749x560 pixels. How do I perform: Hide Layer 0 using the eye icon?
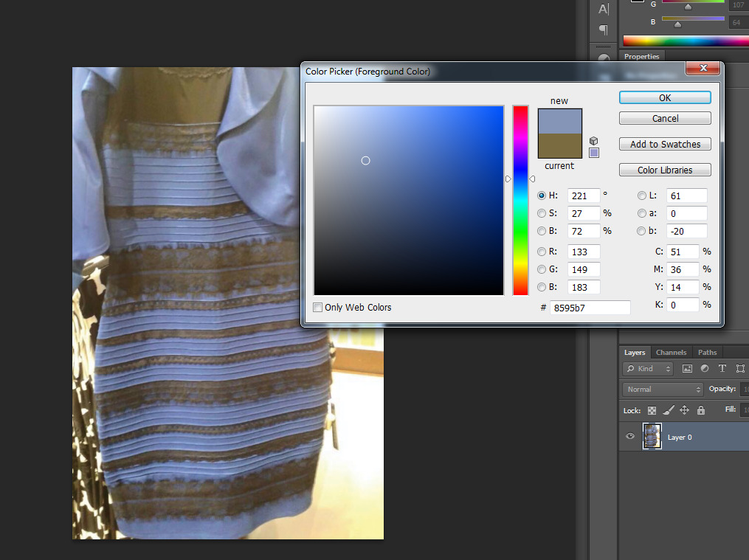630,437
